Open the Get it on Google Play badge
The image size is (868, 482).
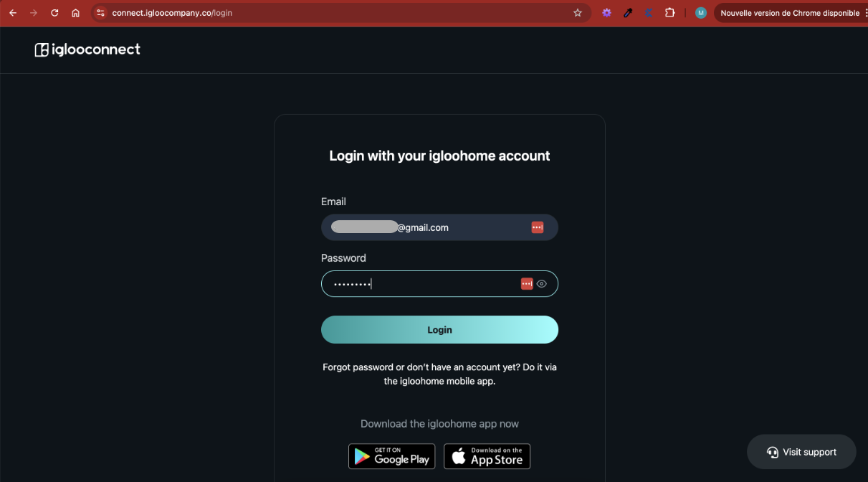click(391, 456)
